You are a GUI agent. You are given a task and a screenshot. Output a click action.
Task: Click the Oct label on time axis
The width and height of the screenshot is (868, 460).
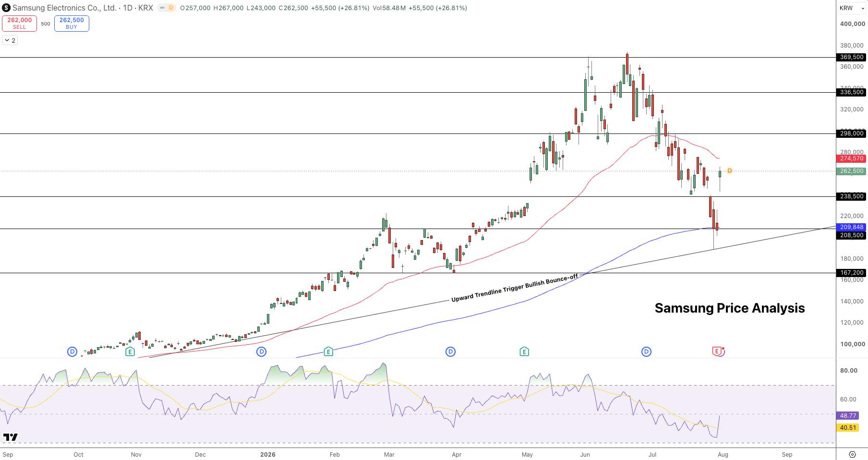click(78, 454)
